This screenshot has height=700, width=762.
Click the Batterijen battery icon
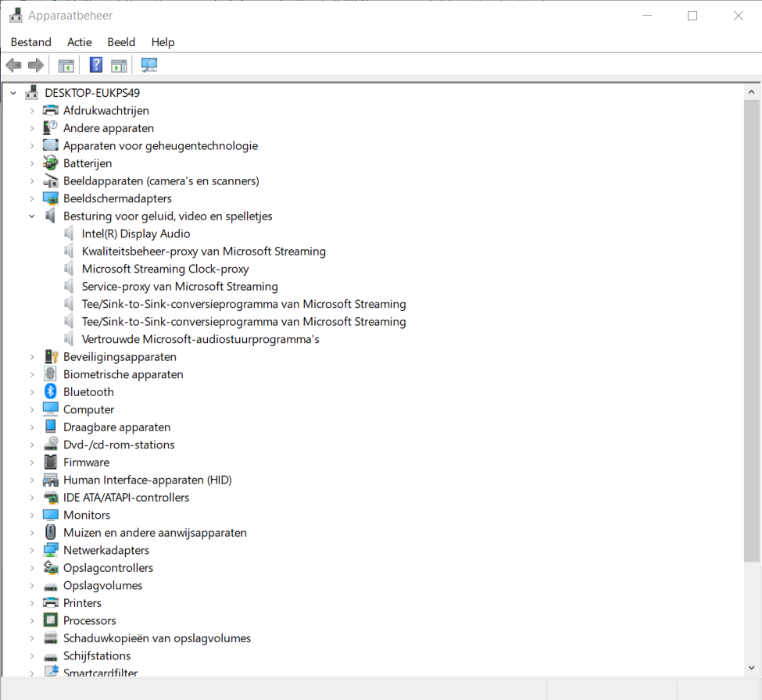[x=51, y=163]
